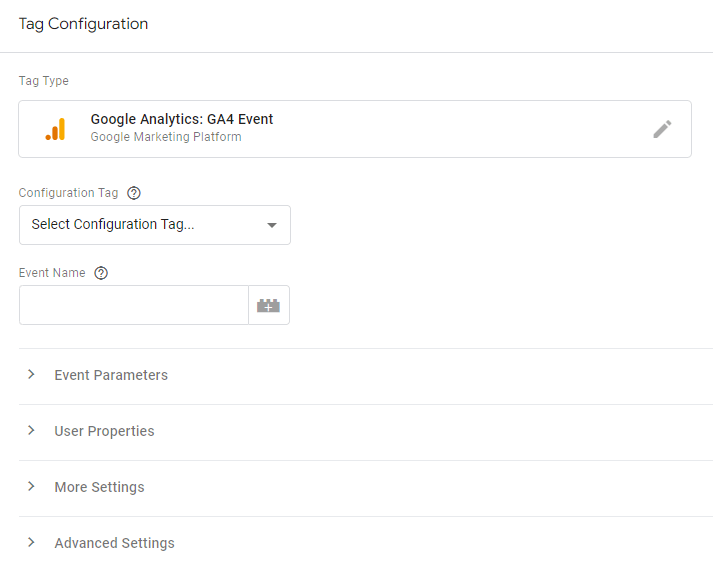713x569 pixels.
Task: Expand the More Settings chevron
Action: (x=31, y=486)
